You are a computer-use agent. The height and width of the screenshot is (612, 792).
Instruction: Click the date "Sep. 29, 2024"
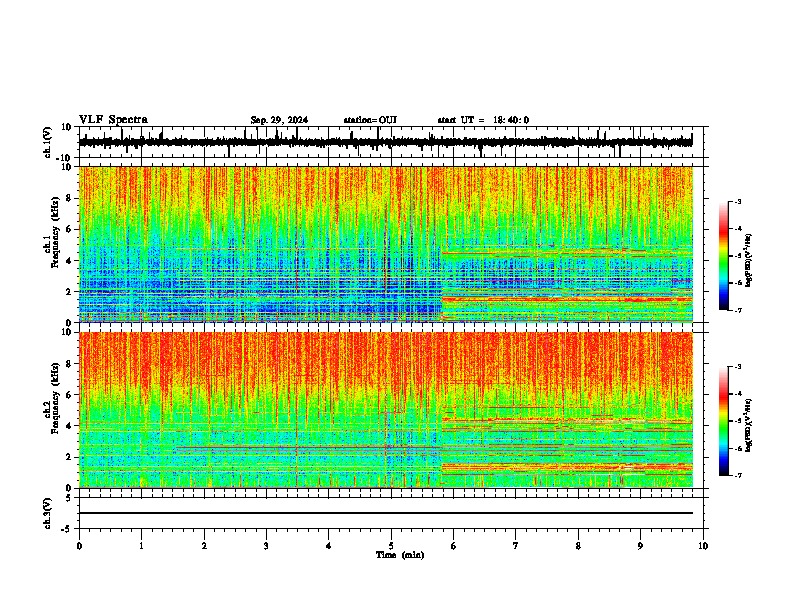[279, 120]
